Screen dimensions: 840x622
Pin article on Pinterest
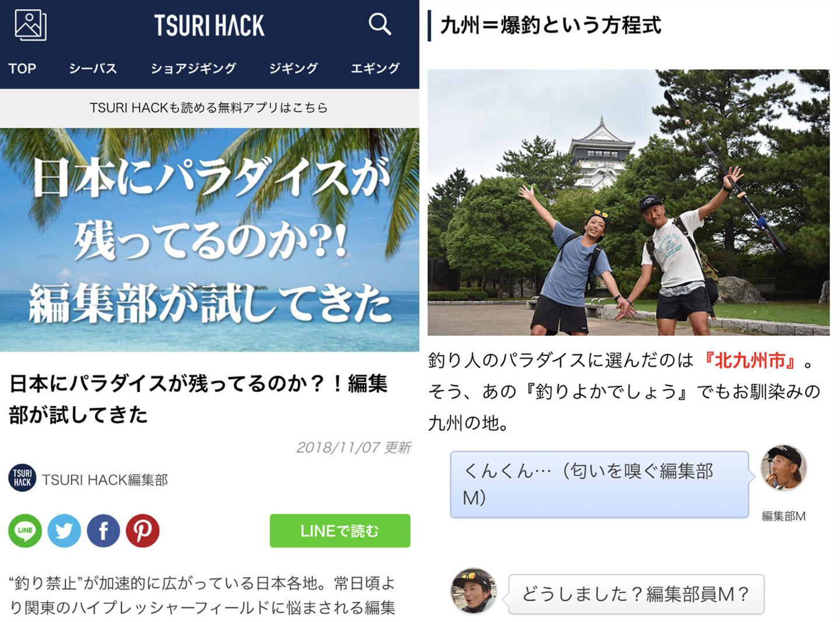pos(143,530)
